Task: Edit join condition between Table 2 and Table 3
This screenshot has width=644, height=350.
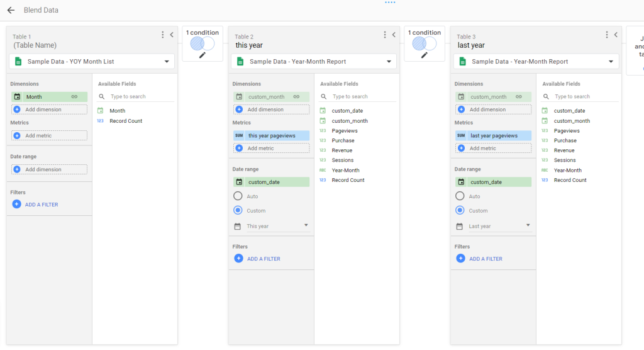Action: [x=424, y=55]
